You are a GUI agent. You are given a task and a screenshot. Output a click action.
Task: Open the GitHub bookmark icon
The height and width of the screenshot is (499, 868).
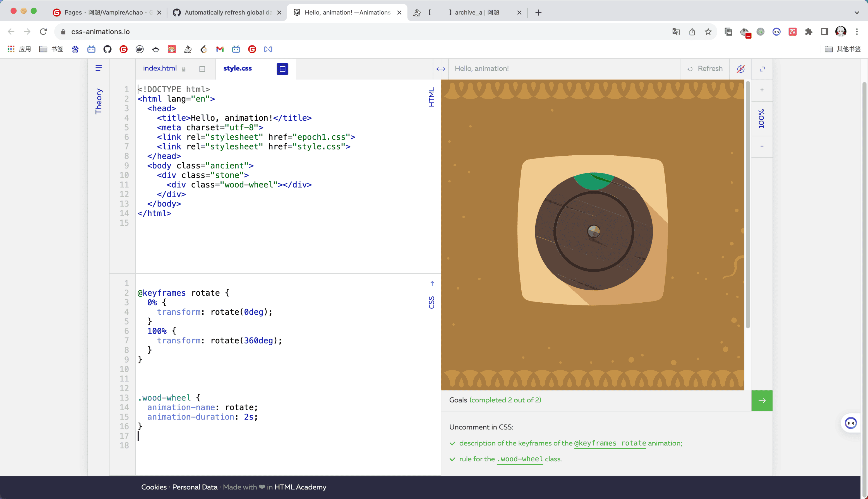coord(107,49)
